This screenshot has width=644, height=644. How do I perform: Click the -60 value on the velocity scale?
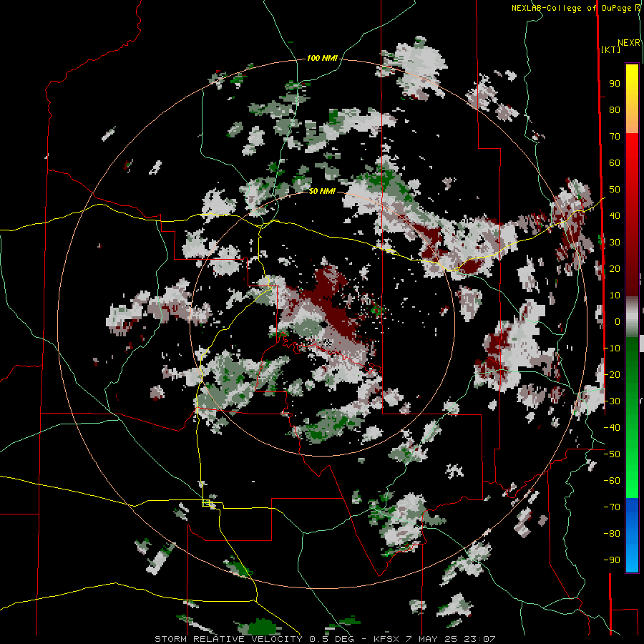point(612,481)
